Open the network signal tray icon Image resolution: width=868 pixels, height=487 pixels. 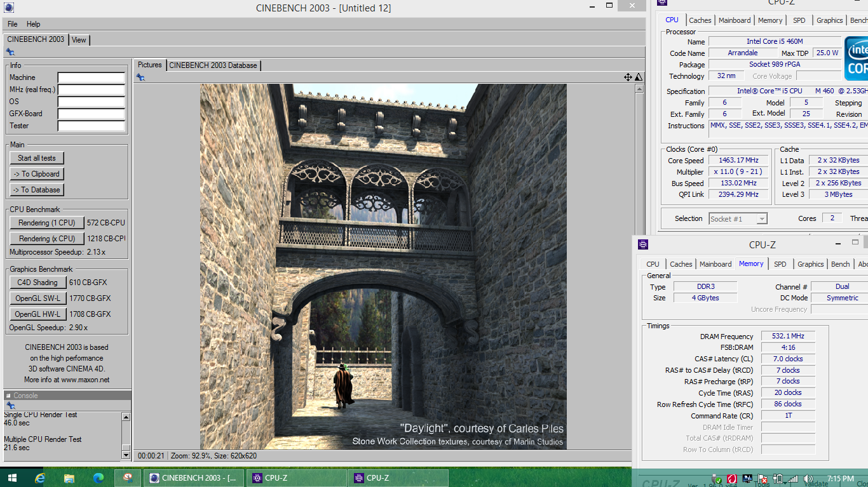pos(792,479)
